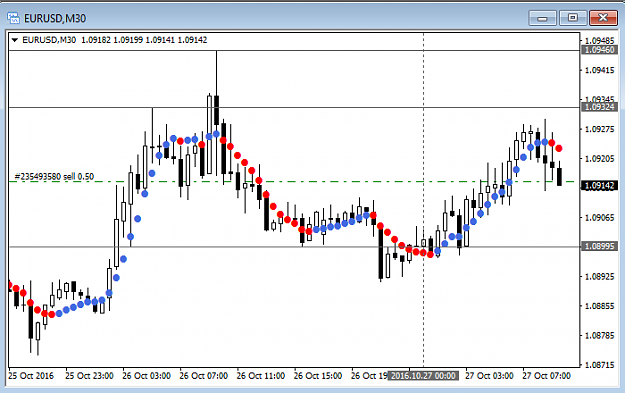Screen dimensions: 625x393
Task: Click the 27 Oct 03:00 time label
Action: (x=489, y=375)
